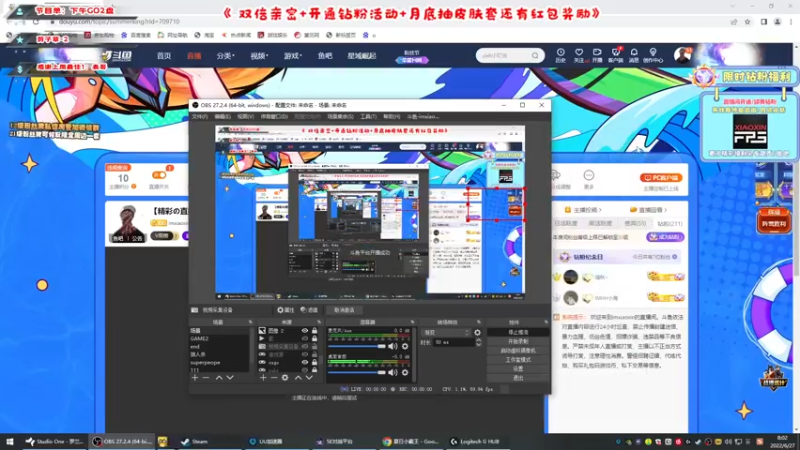This screenshot has width=800, height=450.
Task: Toggle lock of the fifth source row
Action: (314, 362)
